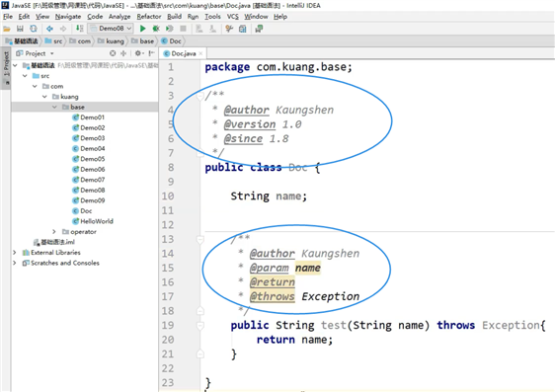The height and width of the screenshot is (392, 555).
Task: Open the Code menu
Action: tap(95, 17)
